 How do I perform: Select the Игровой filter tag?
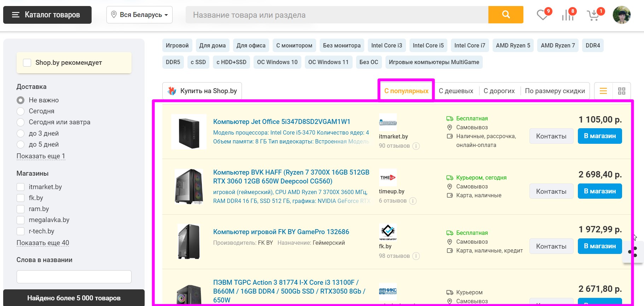pos(177,45)
